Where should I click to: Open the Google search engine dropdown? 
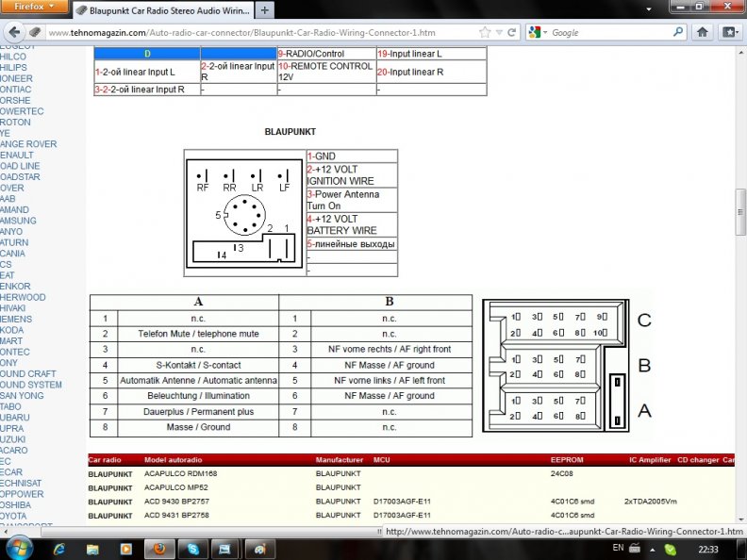(x=538, y=32)
